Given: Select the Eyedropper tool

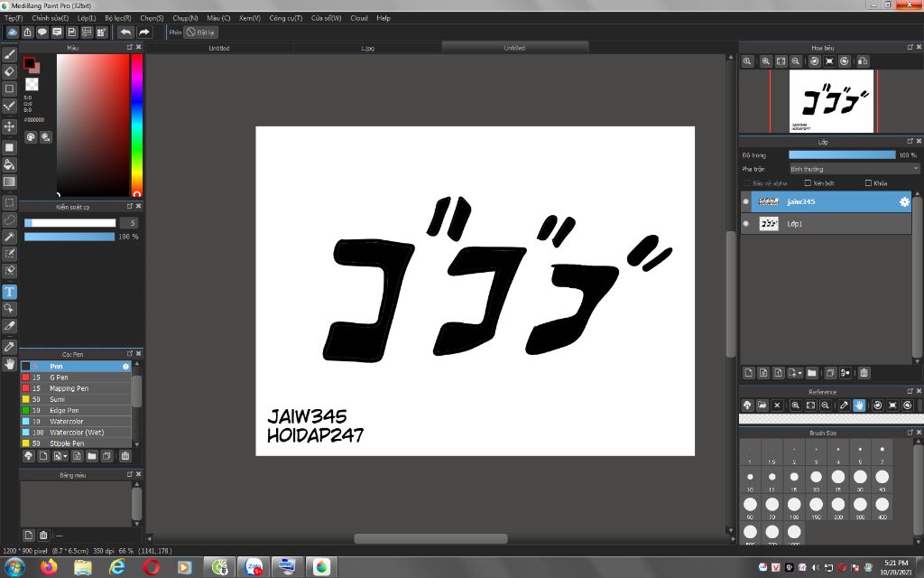Looking at the screenshot, I should (x=9, y=347).
